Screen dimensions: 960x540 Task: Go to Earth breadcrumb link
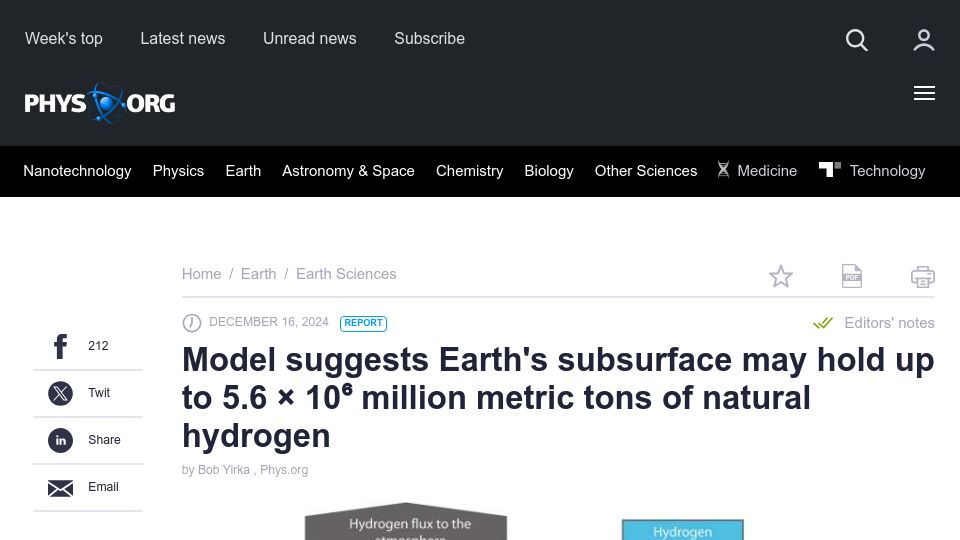(258, 274)
